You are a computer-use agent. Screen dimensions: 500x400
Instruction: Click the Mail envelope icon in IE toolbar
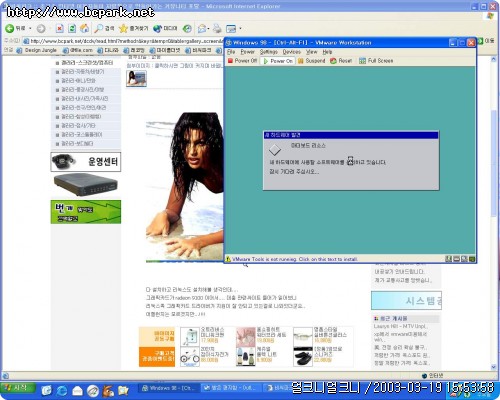(x=202, y=29)
